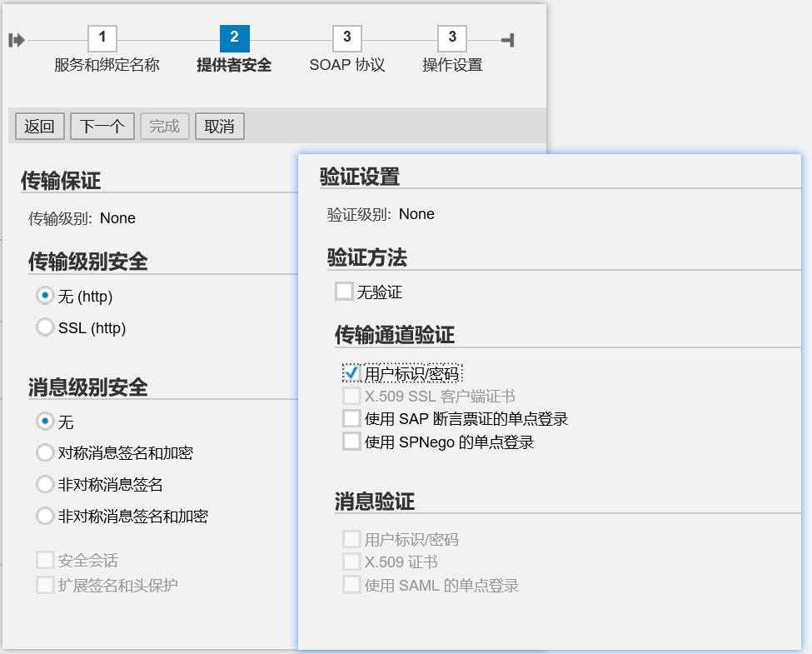Choose 非对称消息签名和加密 radio button
812x654 pixels.
tap(45, 517)
